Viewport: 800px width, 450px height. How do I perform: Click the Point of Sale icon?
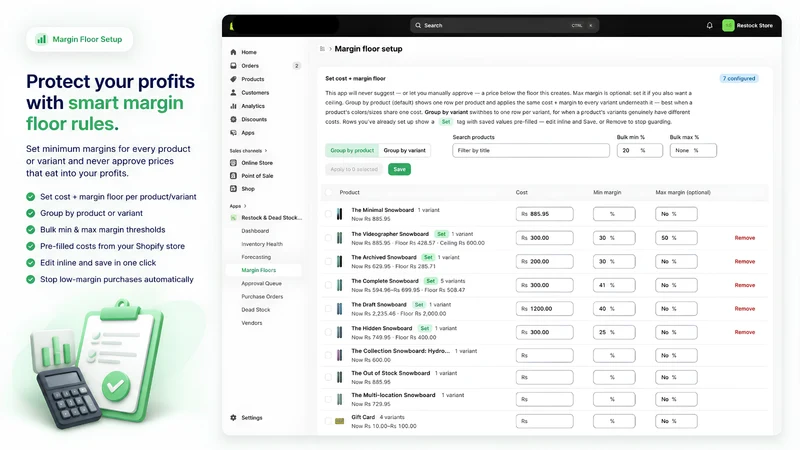coord(233,176)
